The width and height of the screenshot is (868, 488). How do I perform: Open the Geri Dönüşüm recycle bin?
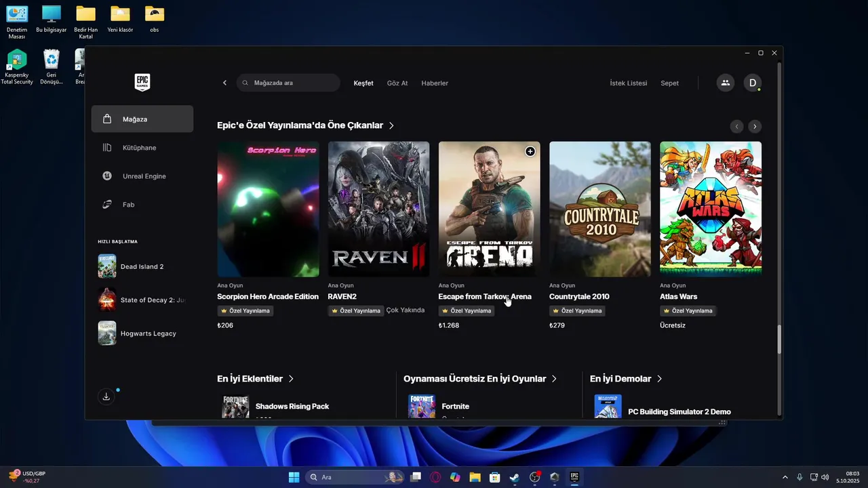tap(51, 67)
